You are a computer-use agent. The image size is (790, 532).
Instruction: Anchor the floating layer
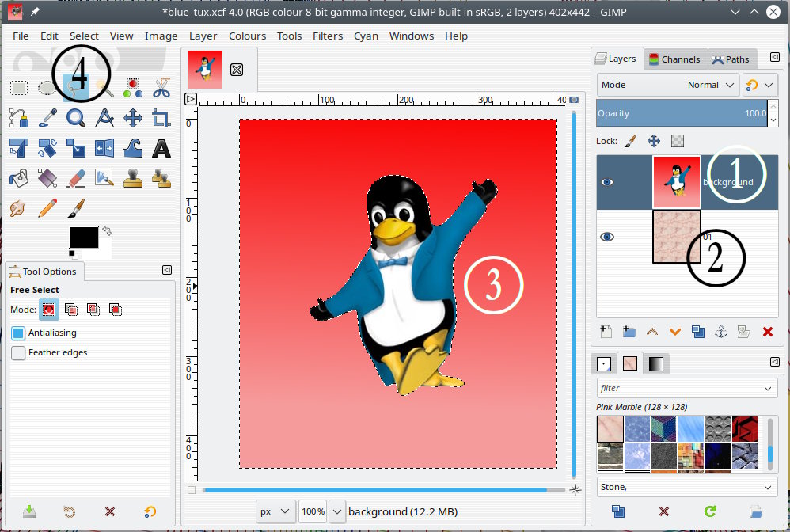coord(721,332)
